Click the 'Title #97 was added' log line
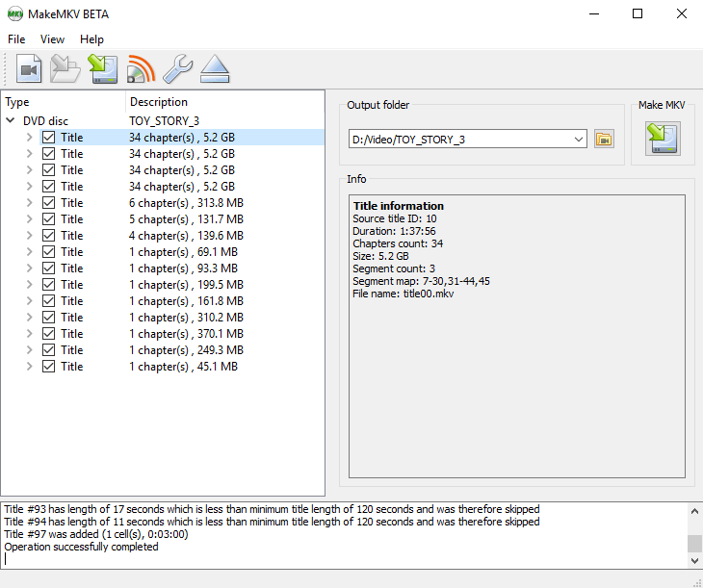The height and width of the screenshot is (588, 703). 96,534
